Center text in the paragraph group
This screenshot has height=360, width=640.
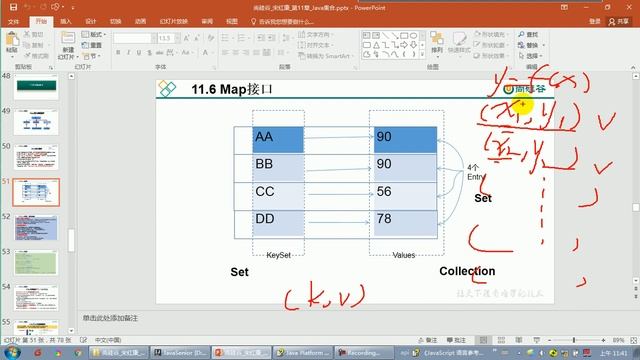coord(236,53)
